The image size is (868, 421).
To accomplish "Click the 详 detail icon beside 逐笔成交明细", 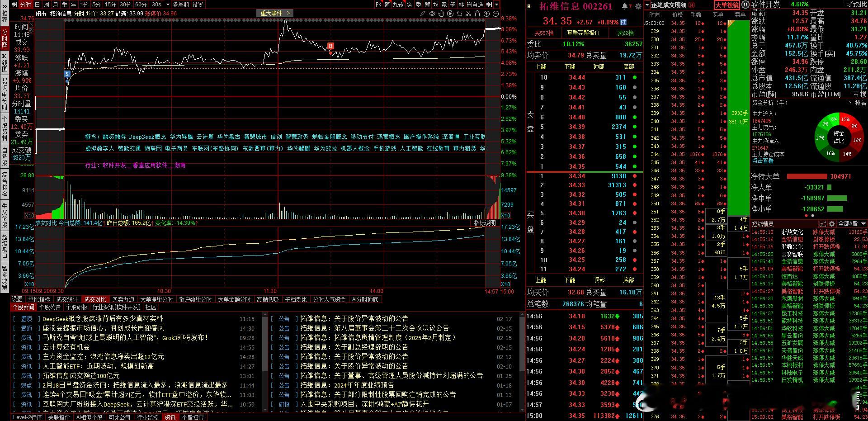I will tap(692, 5).
